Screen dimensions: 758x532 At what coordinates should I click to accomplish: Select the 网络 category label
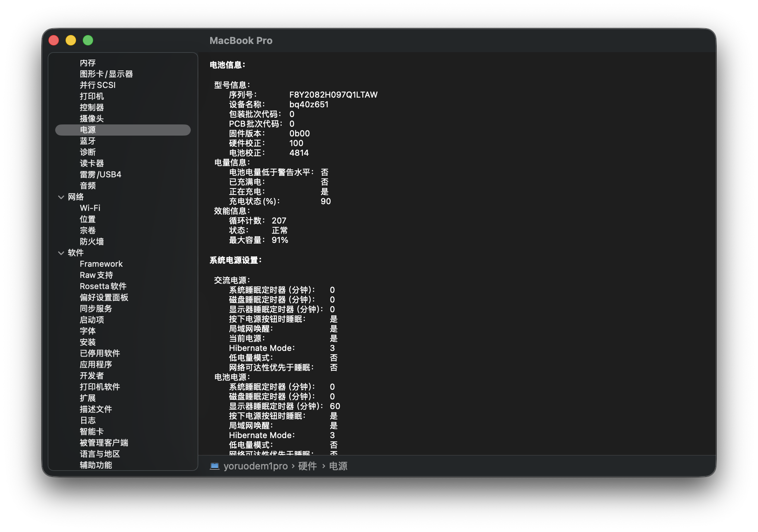[76, 197]
